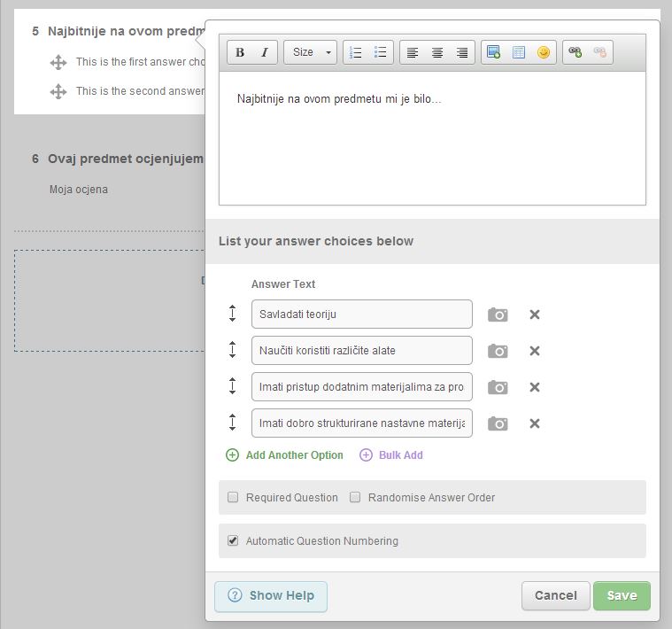Insert a numbered list
The width and height of the screenshot is (672, 629).
pyautogui.click(x=356, y=52)
